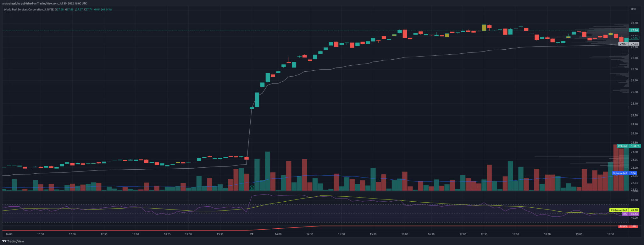Select the purple RSI label
This screenshot has width=644, height=245.
coord(625,214)
